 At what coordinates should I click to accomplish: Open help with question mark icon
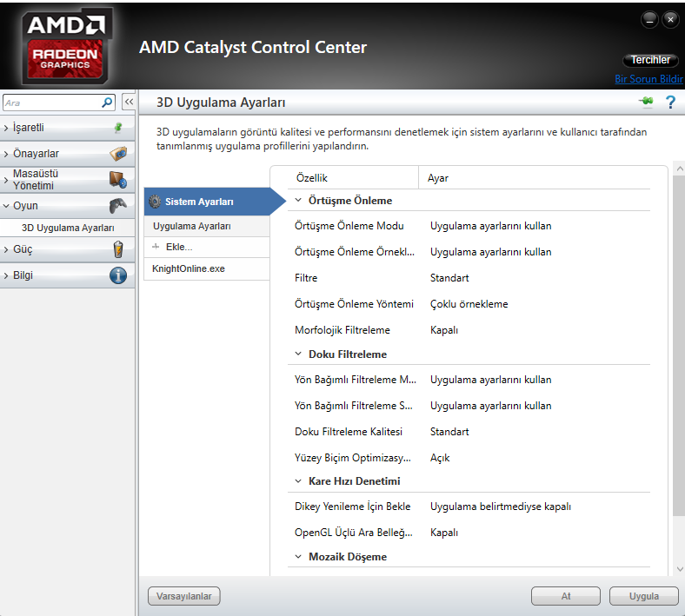tap(670, 103)
